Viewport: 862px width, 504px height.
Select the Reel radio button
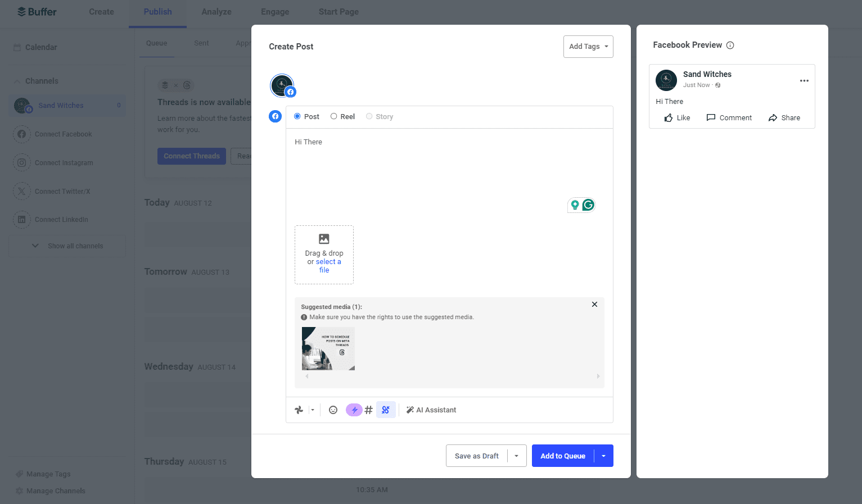333,116
